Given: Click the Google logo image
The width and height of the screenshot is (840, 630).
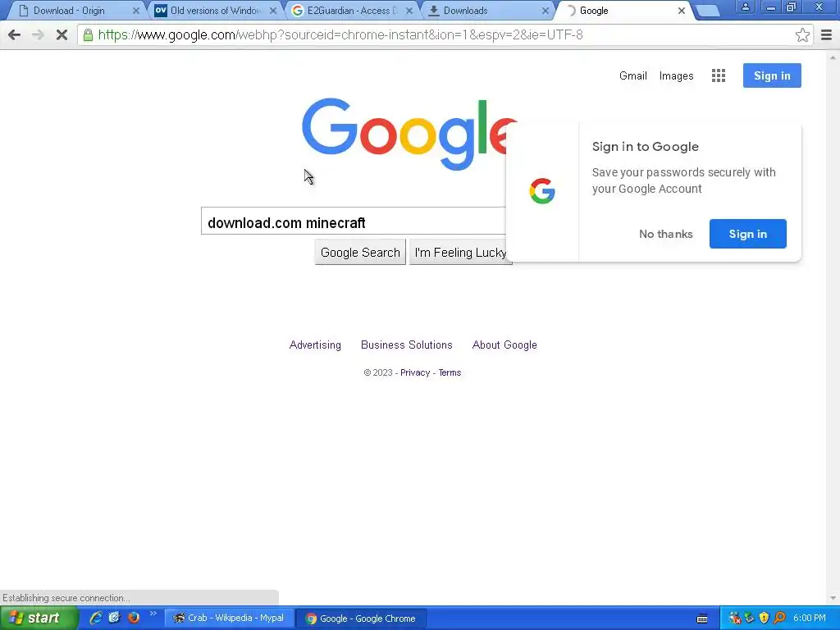Looking at the screenshot, I should 410,134.
